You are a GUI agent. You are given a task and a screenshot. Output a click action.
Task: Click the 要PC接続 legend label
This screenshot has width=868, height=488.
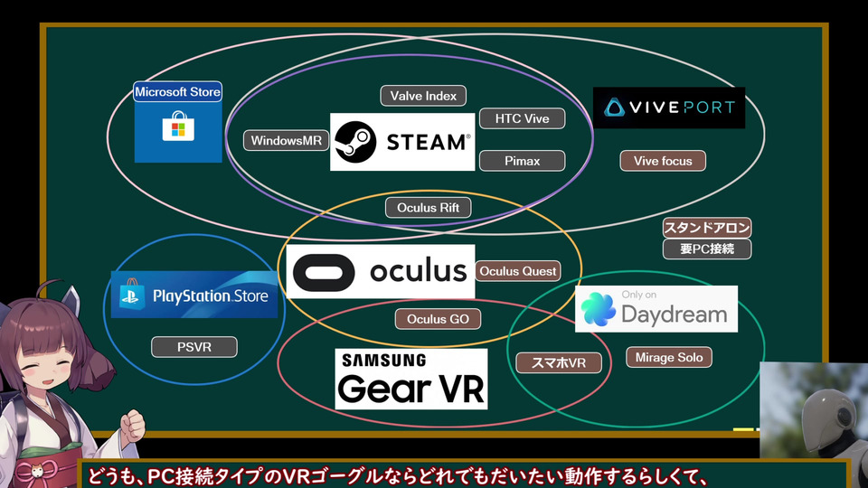(707, 249)
